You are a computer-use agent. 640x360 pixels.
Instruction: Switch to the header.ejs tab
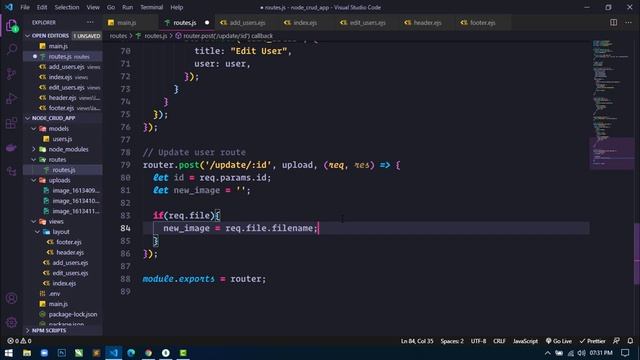427,23
